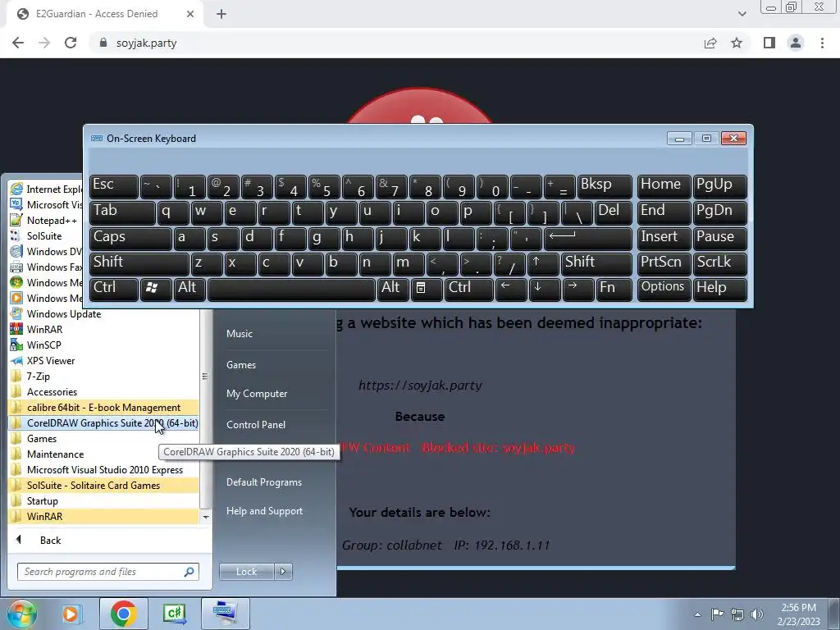Toggle left Alt key on On-Screen Keyboard
Screen dimensions: 840x630
tap(189, 289)
